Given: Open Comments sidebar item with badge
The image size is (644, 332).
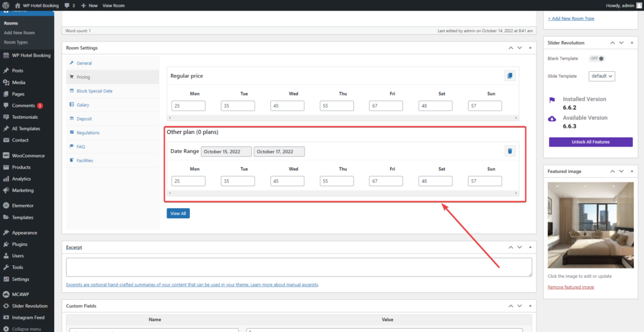Looking at the screenshot, I should click(26, 106).
